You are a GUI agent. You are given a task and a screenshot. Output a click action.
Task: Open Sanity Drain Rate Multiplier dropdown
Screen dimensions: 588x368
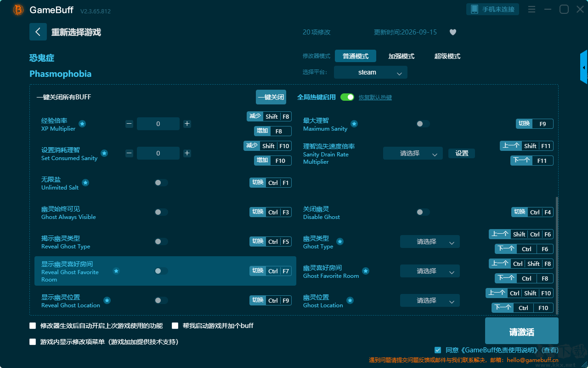(413, 153)
